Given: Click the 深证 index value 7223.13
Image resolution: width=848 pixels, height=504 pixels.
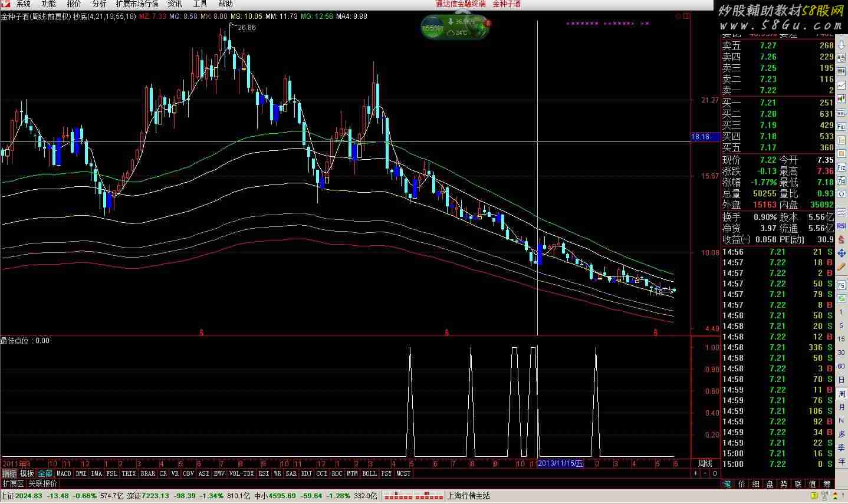Looking at the screenshot, I should point(155,496).
